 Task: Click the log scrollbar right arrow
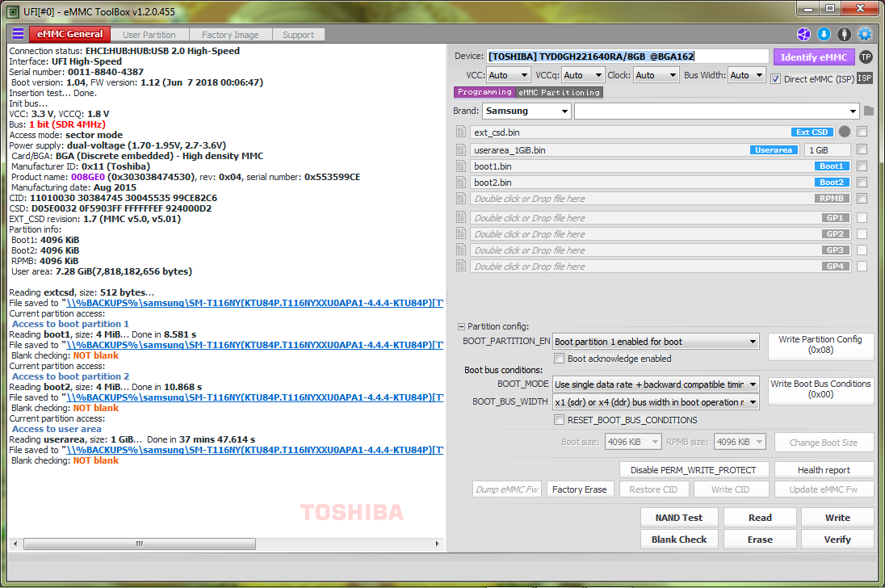437,544
